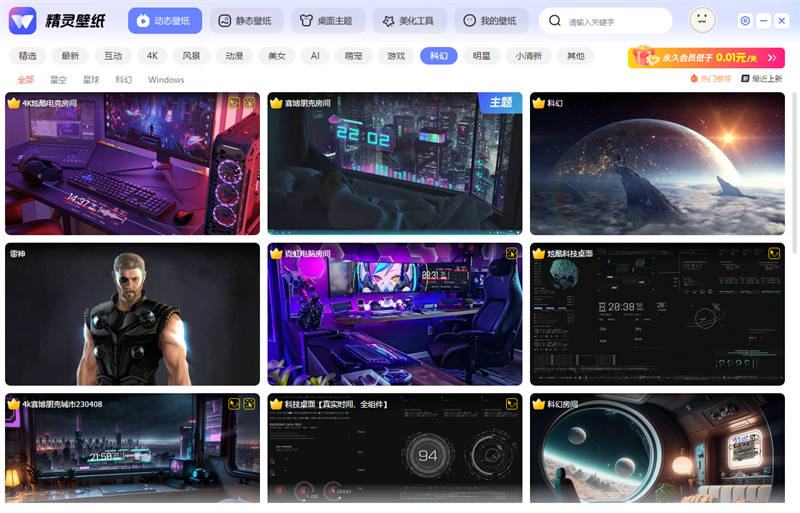The image size is (800, 513).
Task: Open the 科技桌面【真实时间、全组件】 thumbnail
Action: 395,448
